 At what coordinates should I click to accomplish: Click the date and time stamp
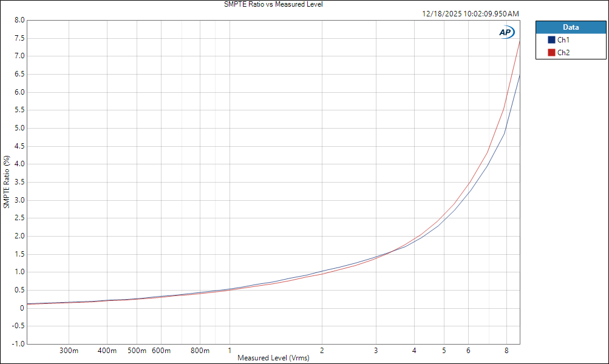471,13
